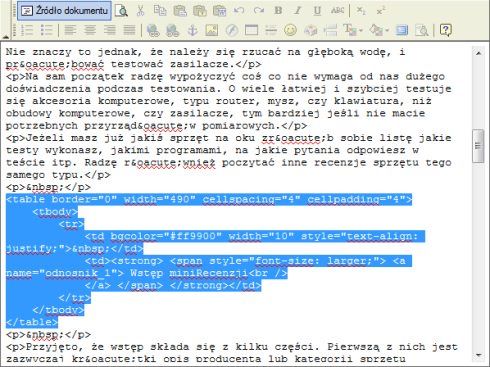490x367 pixels.
Task: Insert a bulleted list
Action: pos(47,30)
